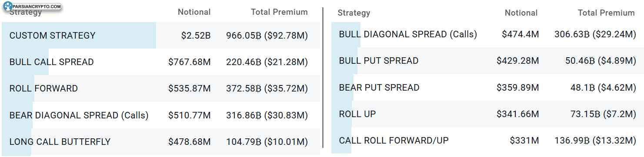The image size is (644, 157).
Task: Sort by left table Total Premium header
Action: coord(279,12)
